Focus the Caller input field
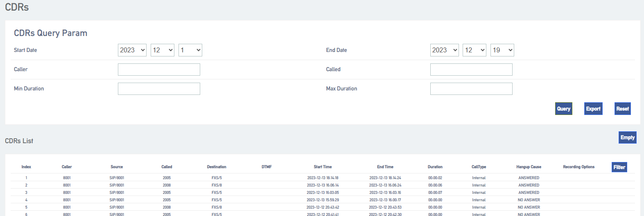The image size is (644, 216). pos(159,70)
